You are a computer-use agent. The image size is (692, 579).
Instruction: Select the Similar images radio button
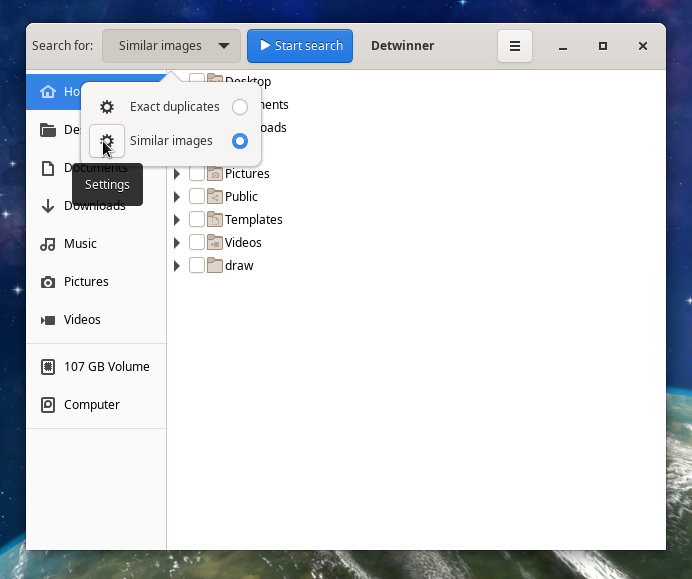click(x=239, y=141)
